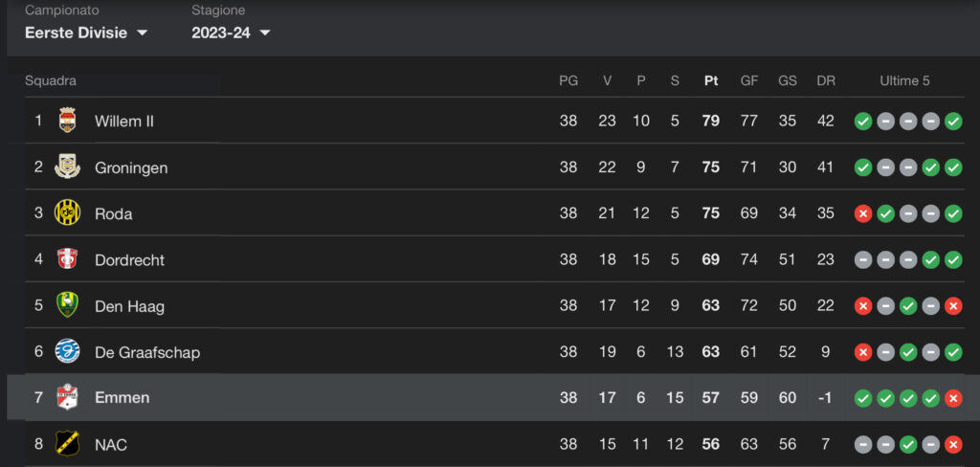This screenshot has height=467, width=980.
Task: Open the De Graafschap team link
Action: [x=147, y=352]
